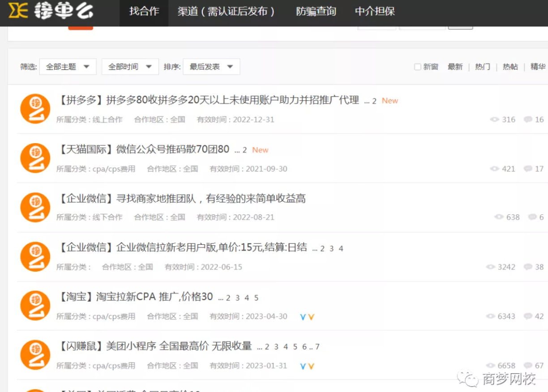Click New badge on 拼多多 post

pos(390,101)
